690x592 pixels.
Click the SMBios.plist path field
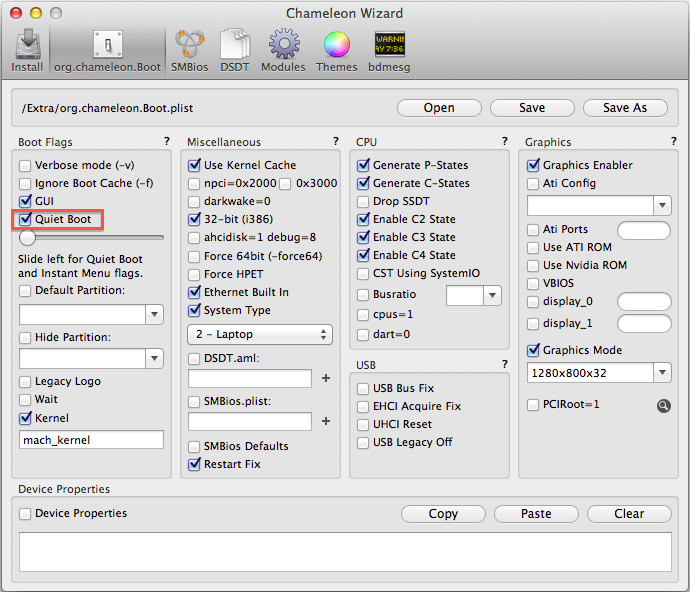pos(250,422)
